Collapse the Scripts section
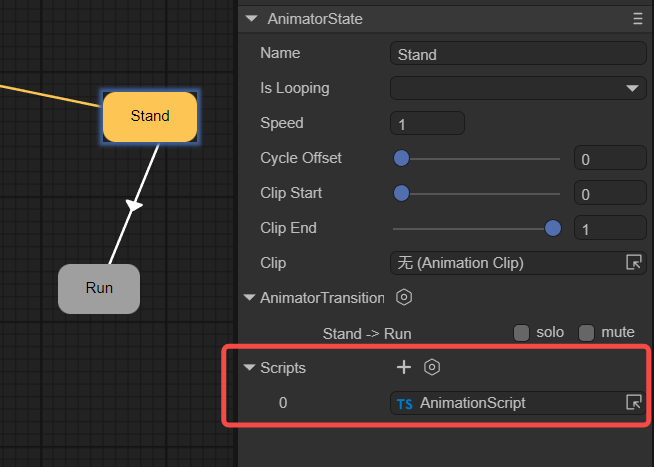The image size is (654, 467). pos(251,368)
